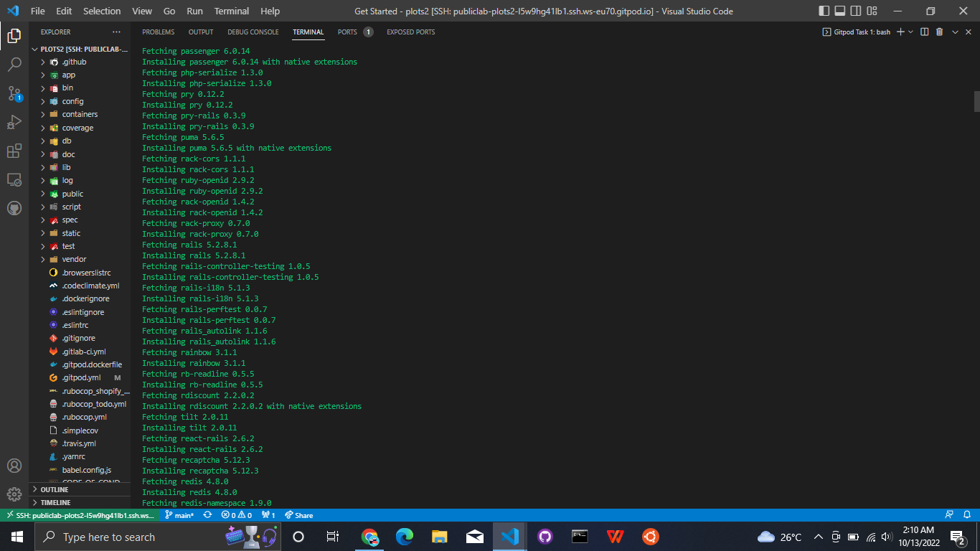Select Gitpod Task 1: bash terminal
Viewport: 980px width, 551px height.
[x=857, y=32]
